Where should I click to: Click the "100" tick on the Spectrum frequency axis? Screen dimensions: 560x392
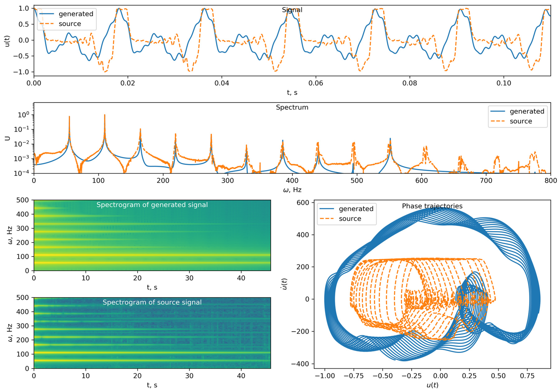click(x=98, y=181)
